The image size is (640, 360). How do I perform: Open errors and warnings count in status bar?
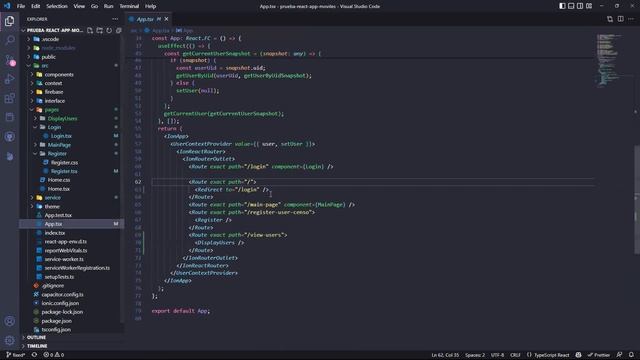tap(53, 355)
